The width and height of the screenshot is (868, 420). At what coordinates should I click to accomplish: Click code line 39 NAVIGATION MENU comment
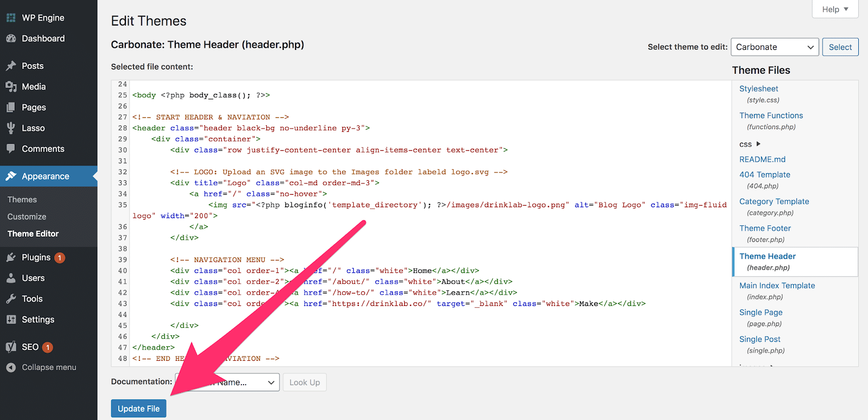227,260
